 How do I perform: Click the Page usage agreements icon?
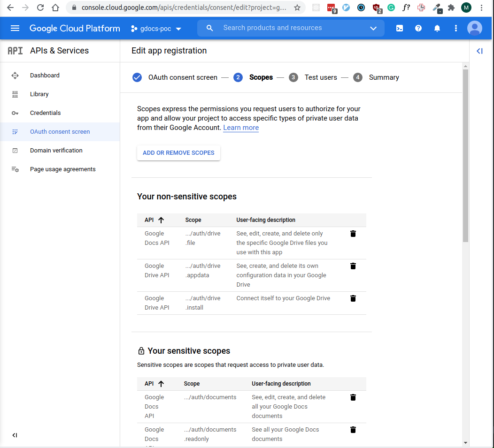click(15, 169)
